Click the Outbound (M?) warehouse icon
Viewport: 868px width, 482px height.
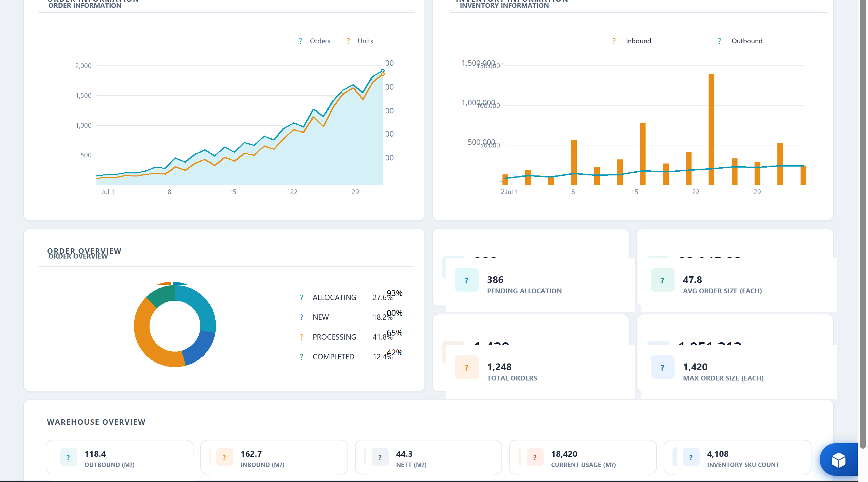point(68,457)
